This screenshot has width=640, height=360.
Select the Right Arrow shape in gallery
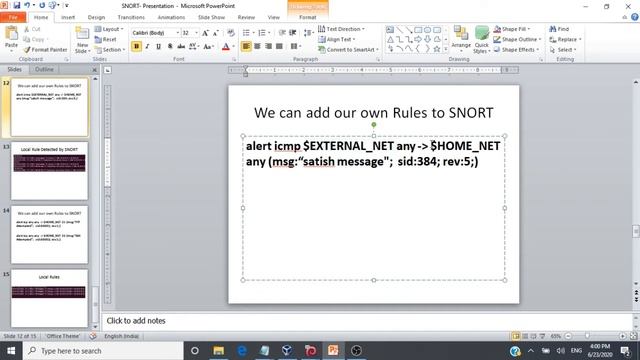click(x=418, y=39)
